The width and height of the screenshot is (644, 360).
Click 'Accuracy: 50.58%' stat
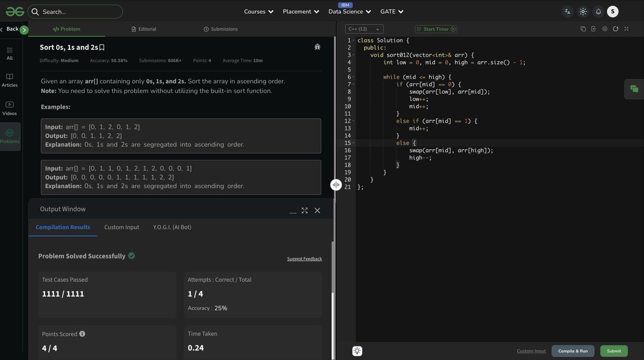pyautogui.click(x=108, y=61)
